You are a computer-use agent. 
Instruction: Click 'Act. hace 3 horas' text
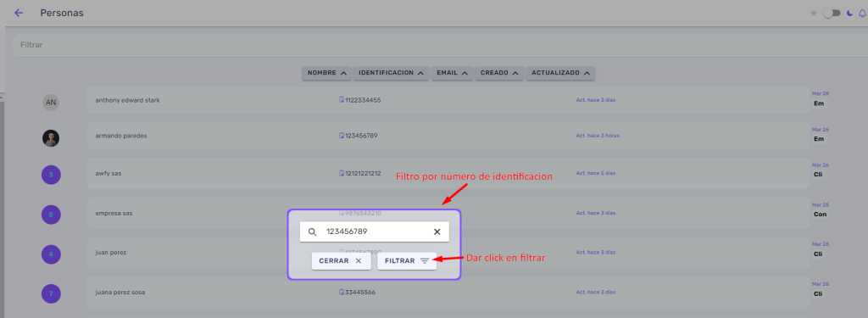point(598,136)
